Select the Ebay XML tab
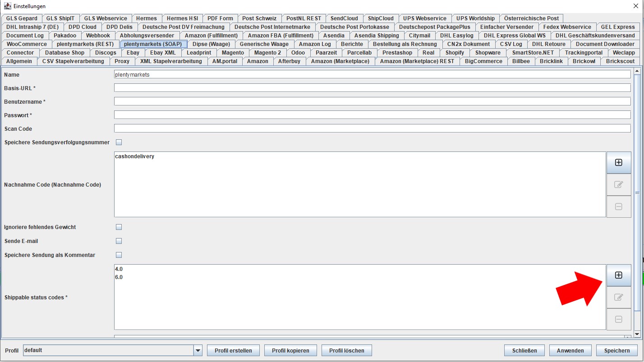 coord(163,53)
